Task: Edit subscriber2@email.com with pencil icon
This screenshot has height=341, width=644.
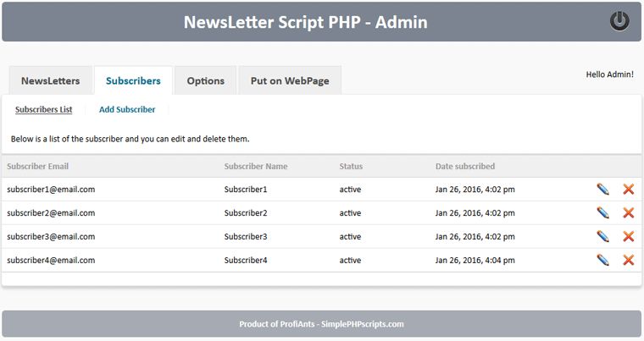Action: (x=603, y=212)
